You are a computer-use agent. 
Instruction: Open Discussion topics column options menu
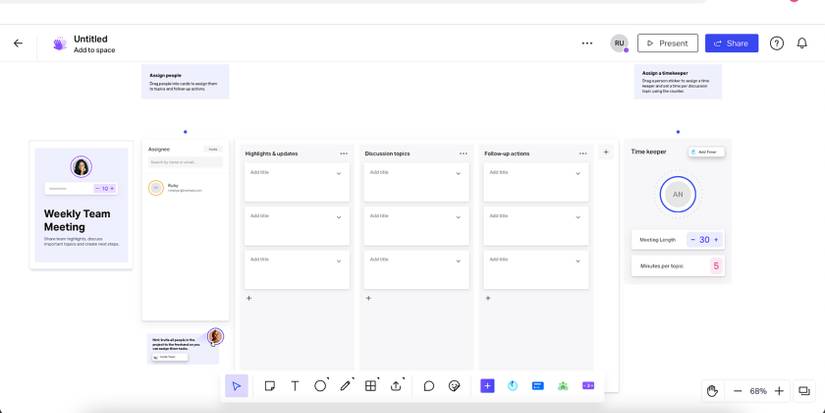point(463,154)
